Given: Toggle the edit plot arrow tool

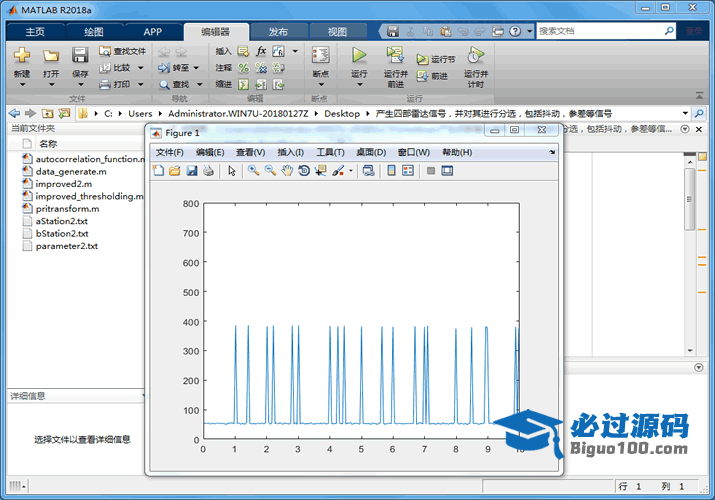Looking at the screenshot, I should pos(232,171).
